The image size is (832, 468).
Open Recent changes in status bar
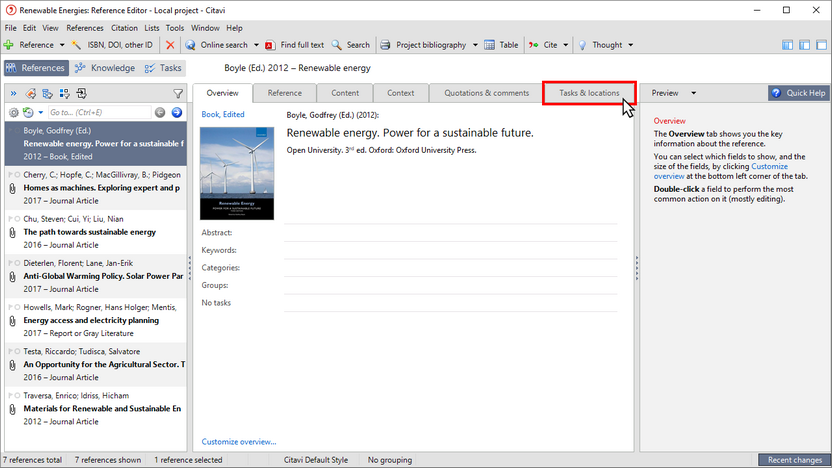pyautogui.click(x=794, y=460)
